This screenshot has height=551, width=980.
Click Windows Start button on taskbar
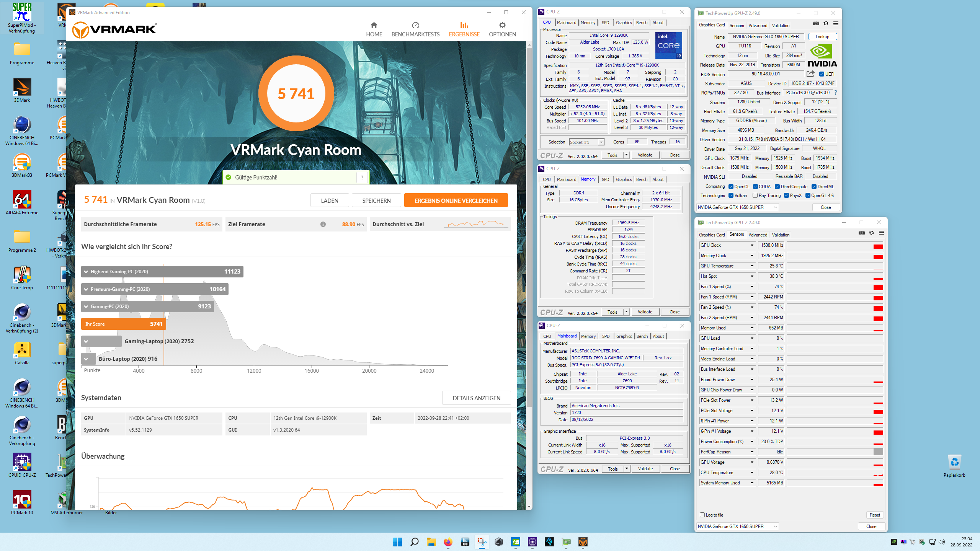[x=397, y=542]
